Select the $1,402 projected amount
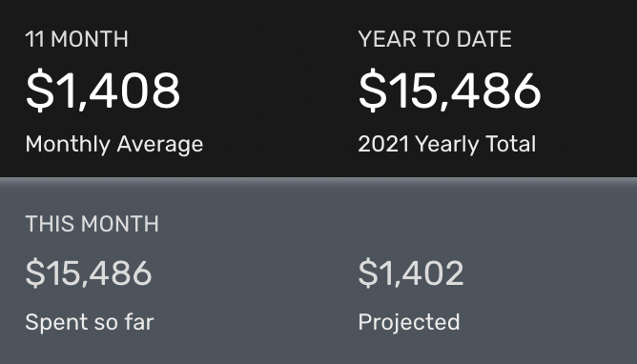Viewport: 637px width, 364px height. pyautogui.click(x=411, y=273)
